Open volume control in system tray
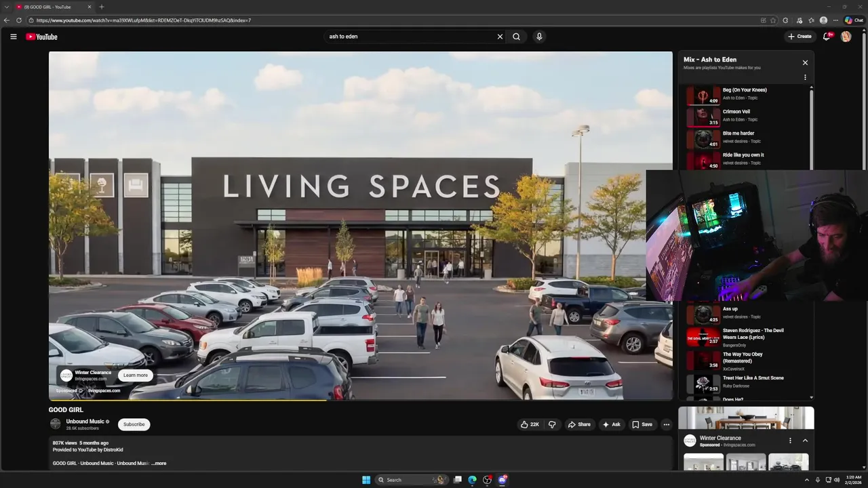The width and height of the screenshot is (868, 488). [837, 480]
